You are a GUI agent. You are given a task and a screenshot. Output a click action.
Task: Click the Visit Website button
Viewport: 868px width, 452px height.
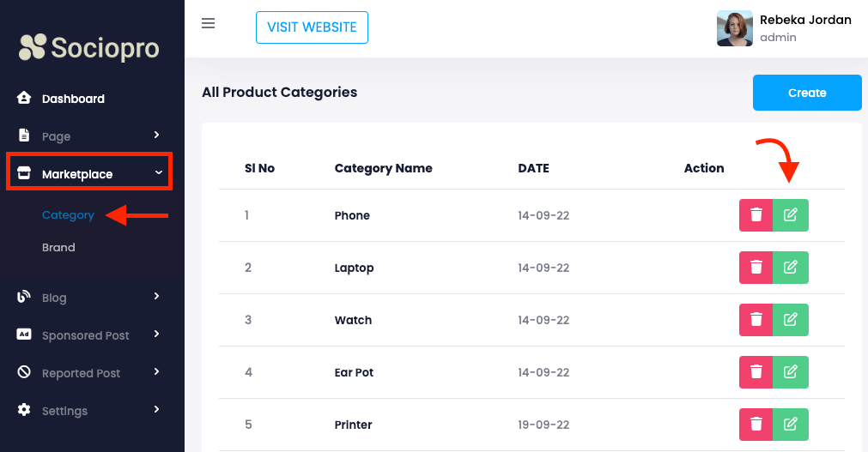(312, 27)
